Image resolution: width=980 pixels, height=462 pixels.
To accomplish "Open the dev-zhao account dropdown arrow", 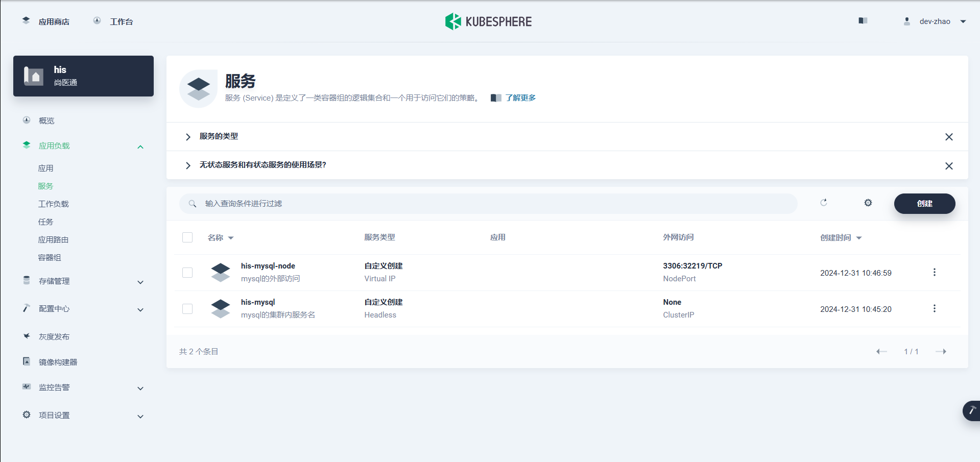I will coord(963,21).
